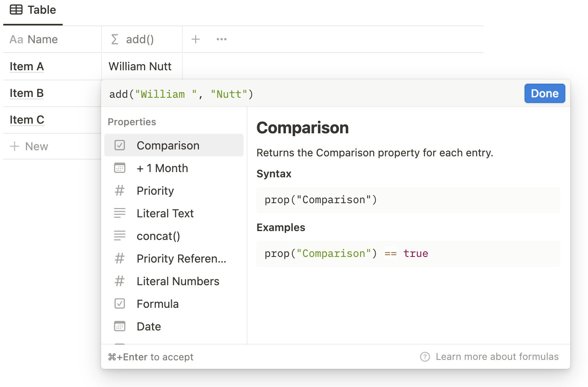Click the Aa text icon in Name column header
588x387 pixels.
click(x=16, y=39)
